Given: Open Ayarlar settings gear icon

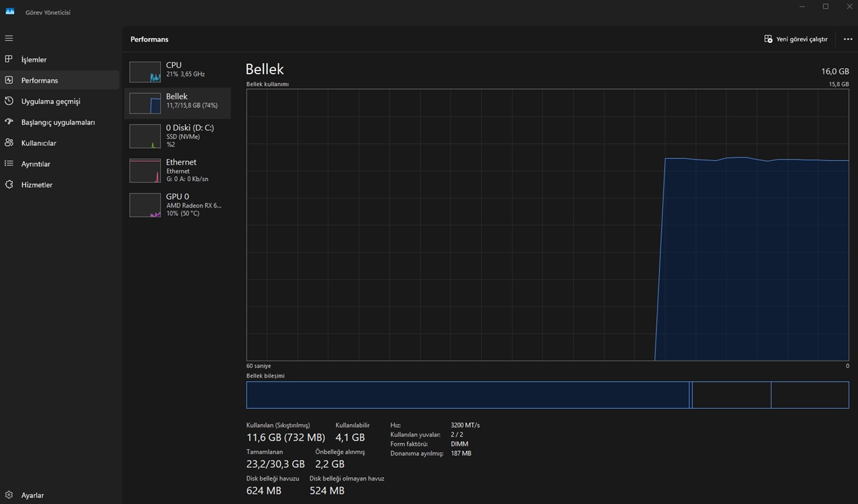Looking at the screenshot, I should pos(9,495).
